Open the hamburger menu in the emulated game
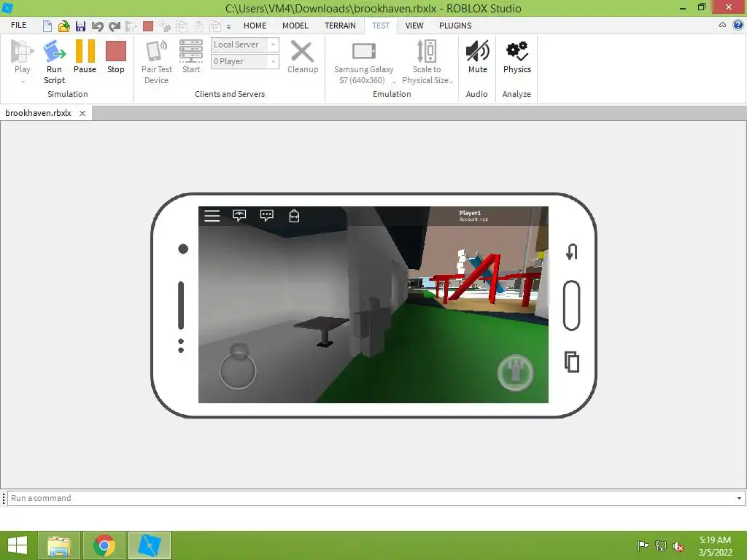747x560 pixels. coord(212,216)
